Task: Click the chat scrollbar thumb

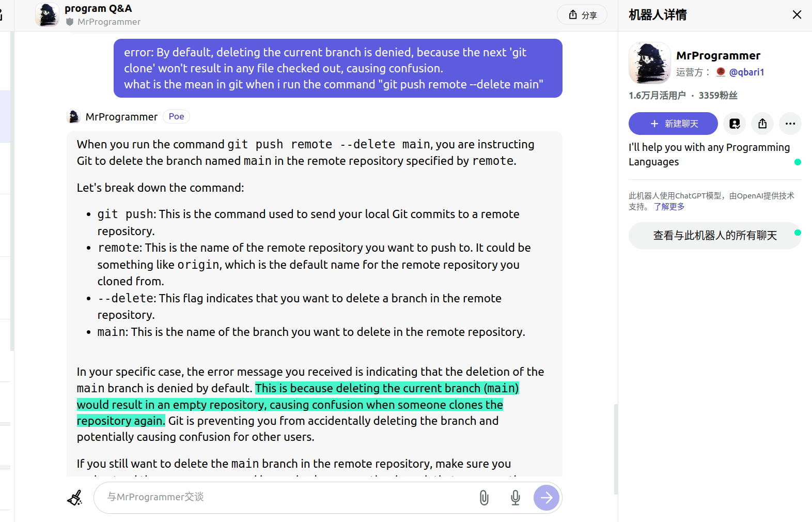Action: [615, 449]
